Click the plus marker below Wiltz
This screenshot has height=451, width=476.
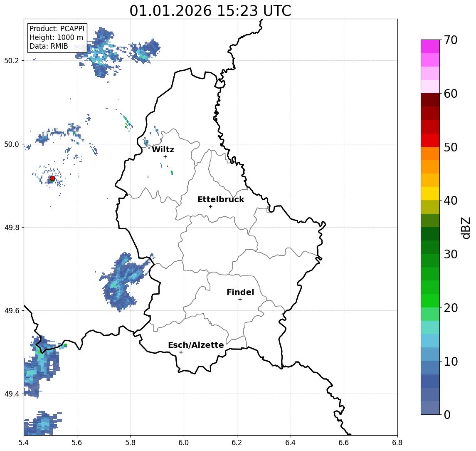point(165,156)
